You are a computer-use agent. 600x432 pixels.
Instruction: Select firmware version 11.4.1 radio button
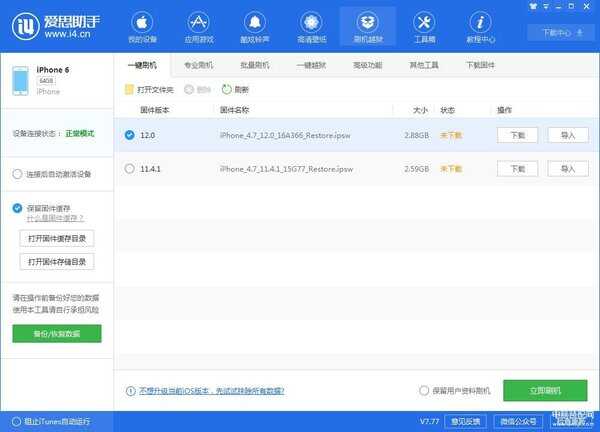pyautogui.click(x=129, y=169)
